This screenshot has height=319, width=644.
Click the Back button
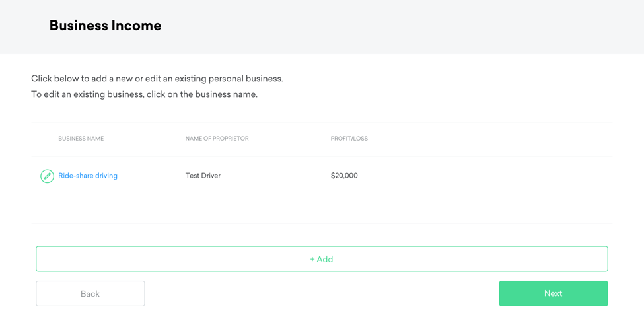(x=90, y=294)
